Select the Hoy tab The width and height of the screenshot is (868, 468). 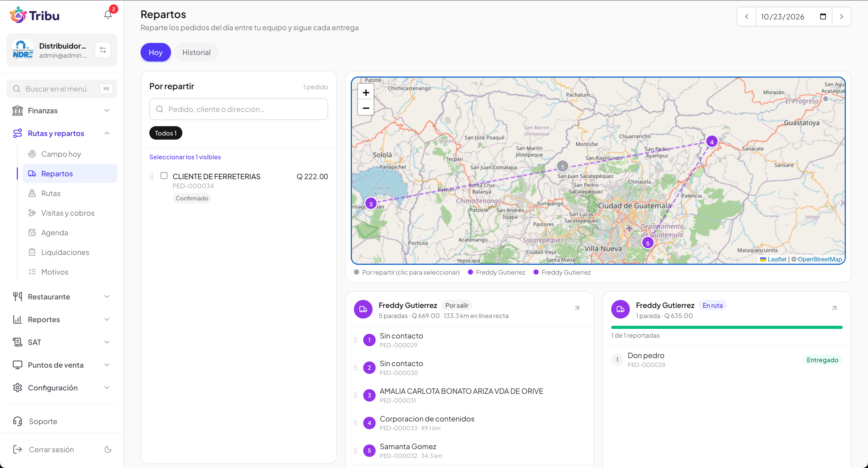(x=156, y=52)
